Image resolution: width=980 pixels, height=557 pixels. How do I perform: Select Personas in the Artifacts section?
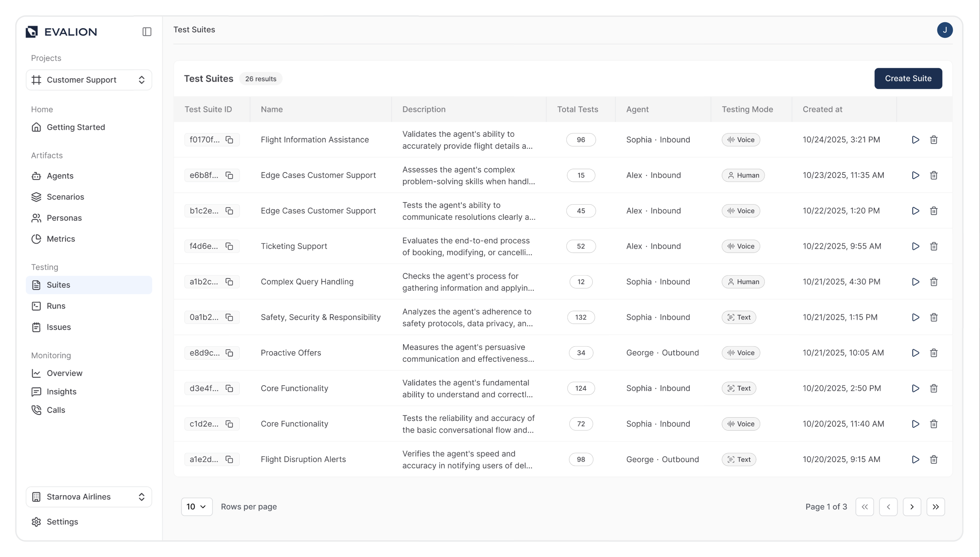[64, 218]
